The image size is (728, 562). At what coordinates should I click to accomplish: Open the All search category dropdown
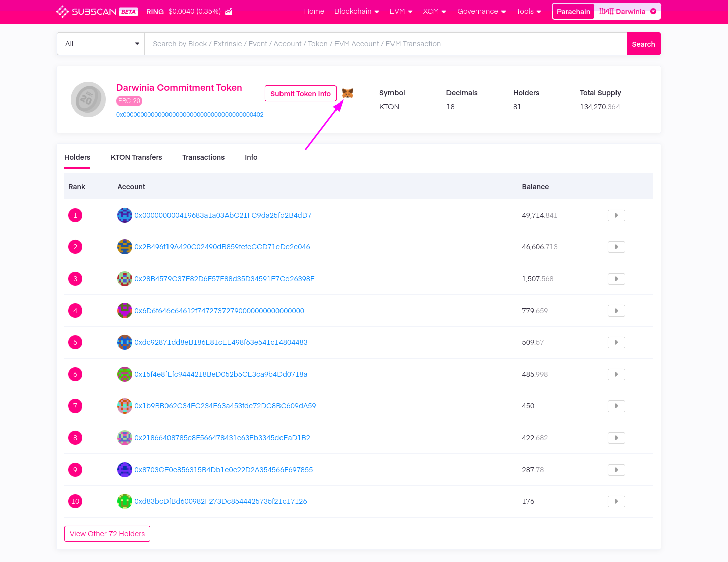coord(101,44)
